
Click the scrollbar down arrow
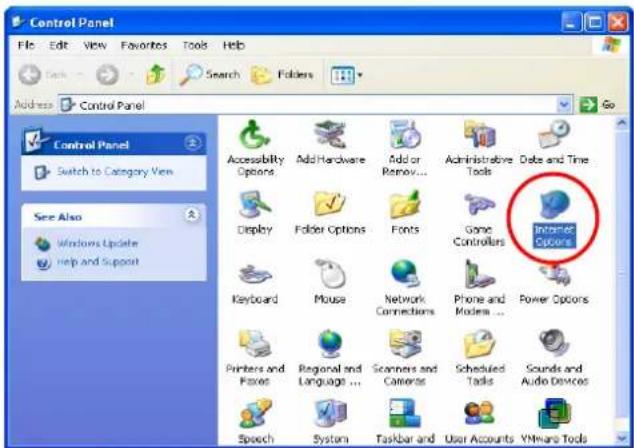tap(621, 437)
